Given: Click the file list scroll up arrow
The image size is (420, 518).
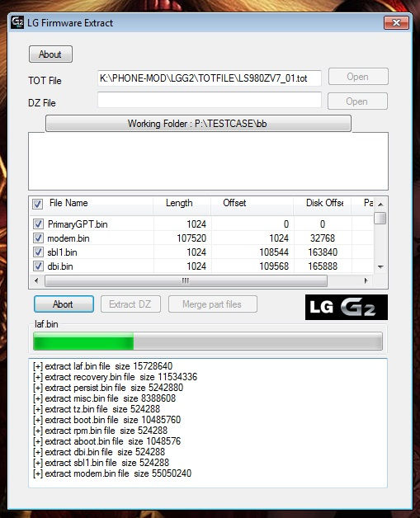Looking at the screenshot, I should (x=380, y=205).
